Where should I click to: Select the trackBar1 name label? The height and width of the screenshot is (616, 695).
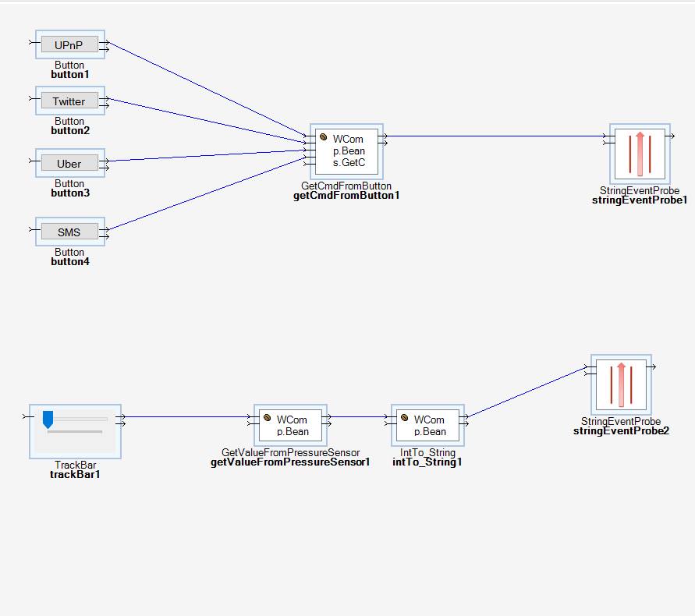[x=75, y=475]
